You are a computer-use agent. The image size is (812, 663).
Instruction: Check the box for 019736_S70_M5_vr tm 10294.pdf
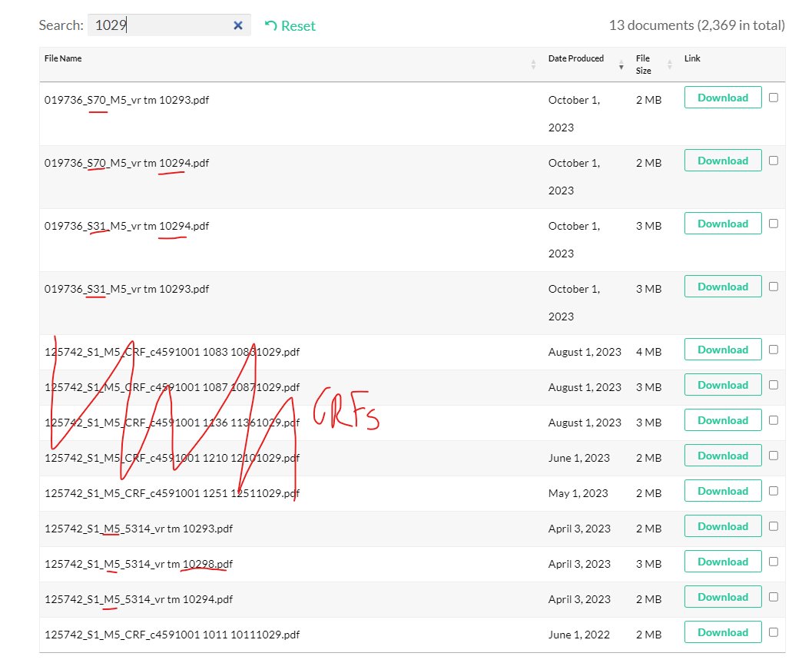click(773, 161)
